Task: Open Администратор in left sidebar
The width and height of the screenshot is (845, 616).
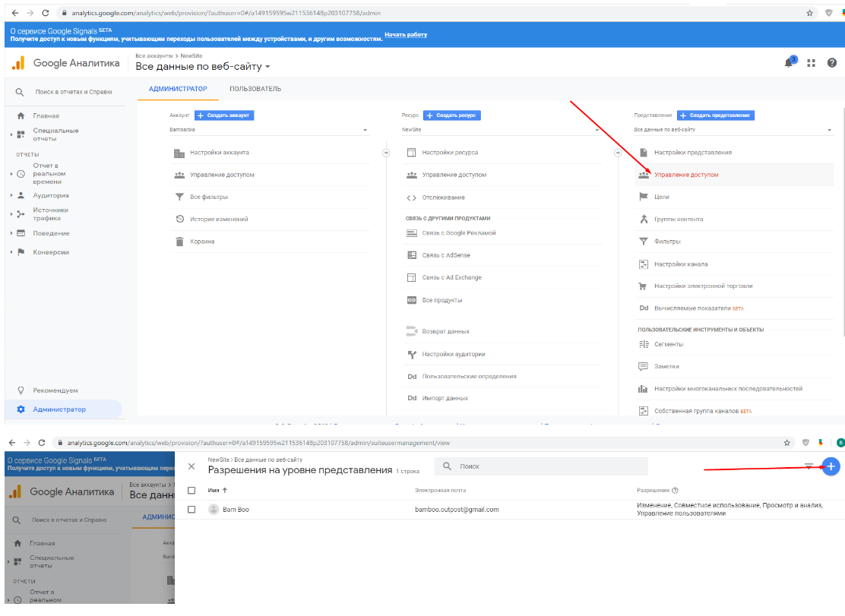Action: coord(64,409)
